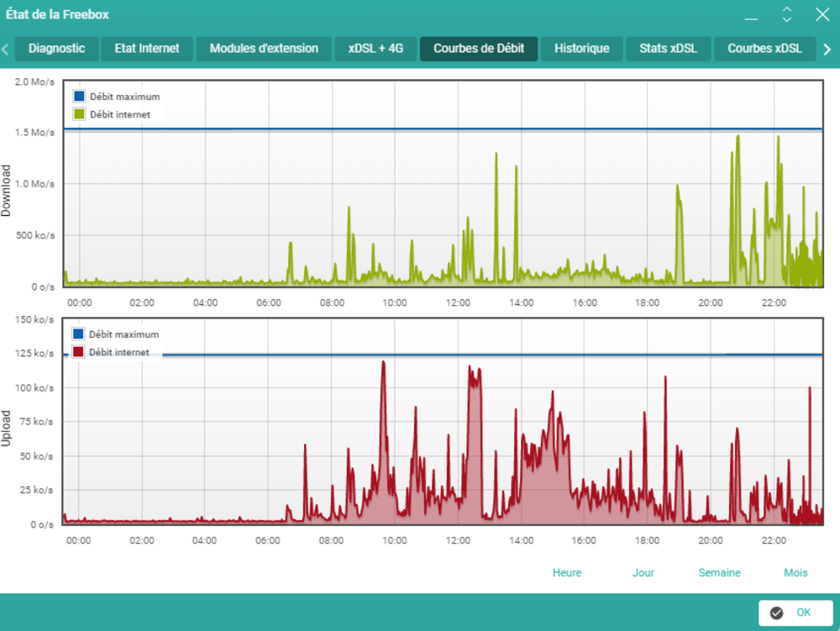Image resolution: width=840 pixels, height=631 pixels.
Task: Show the Jour time range
Action: 643,573
